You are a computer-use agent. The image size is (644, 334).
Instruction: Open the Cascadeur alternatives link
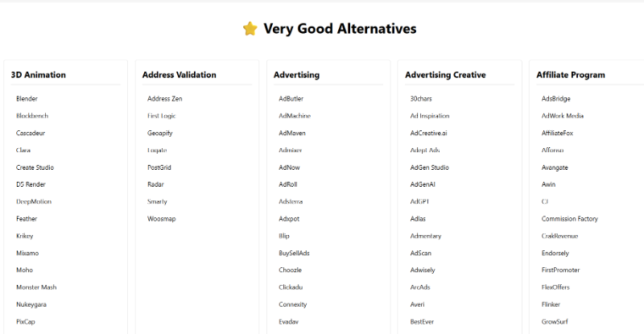click(x=31, y=133)
